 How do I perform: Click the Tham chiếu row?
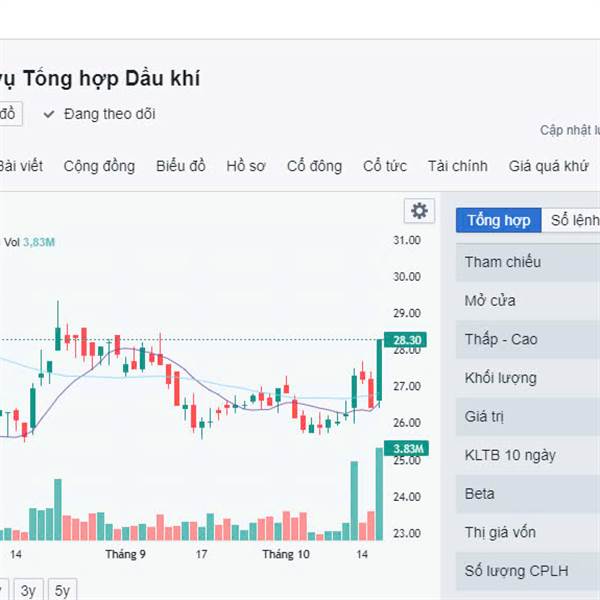click(528, 262)
